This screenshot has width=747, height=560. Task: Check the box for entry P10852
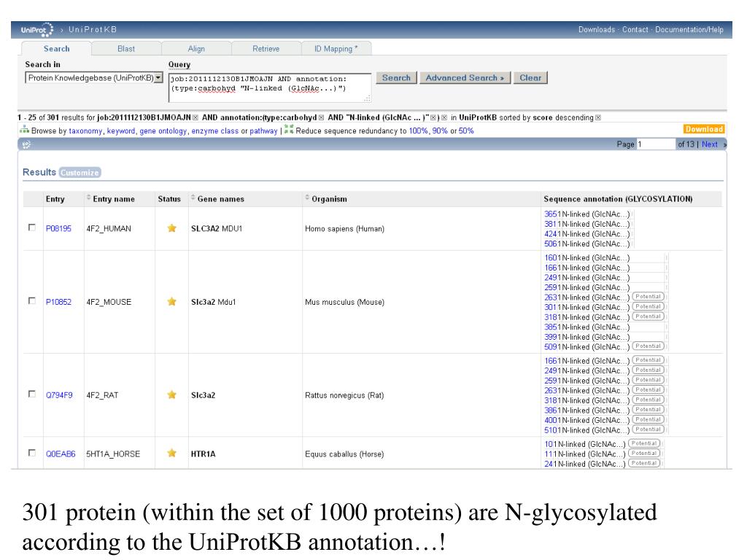click(x=32, y=301)
